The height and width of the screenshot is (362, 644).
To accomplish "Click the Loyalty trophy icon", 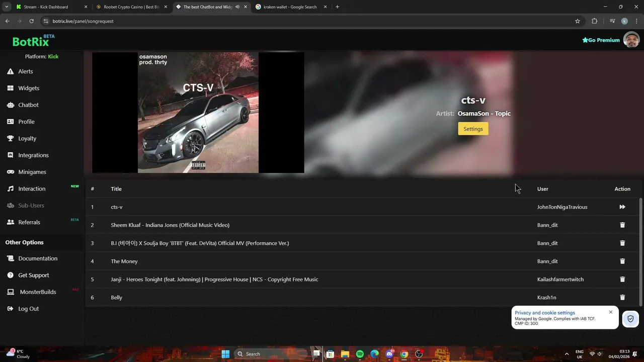I will coord(10,138).
